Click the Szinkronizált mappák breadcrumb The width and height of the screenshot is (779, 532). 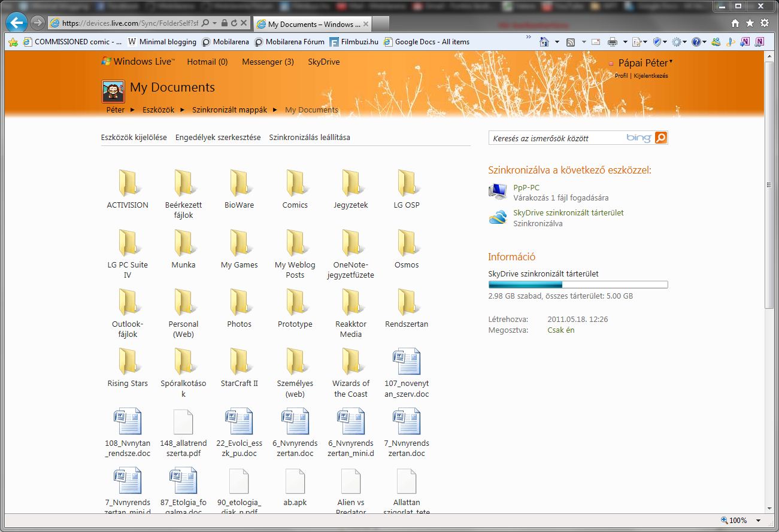(x=229, y=110)
